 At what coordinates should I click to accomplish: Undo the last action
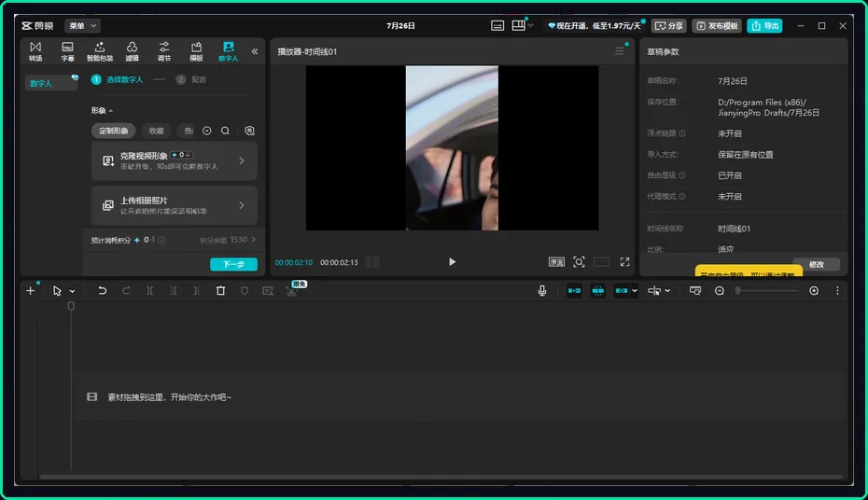(103, 290)
